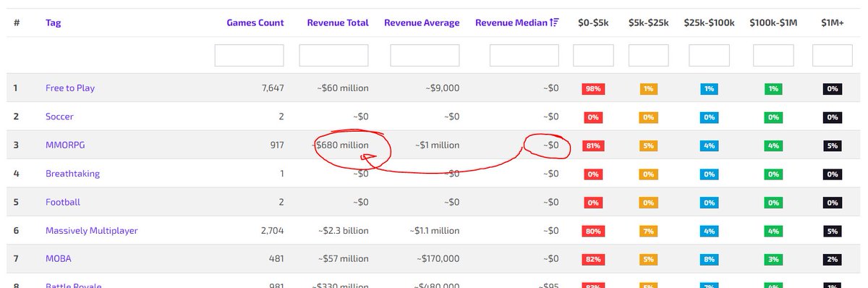Click the $100k-$1M column header

coord(773,22)
